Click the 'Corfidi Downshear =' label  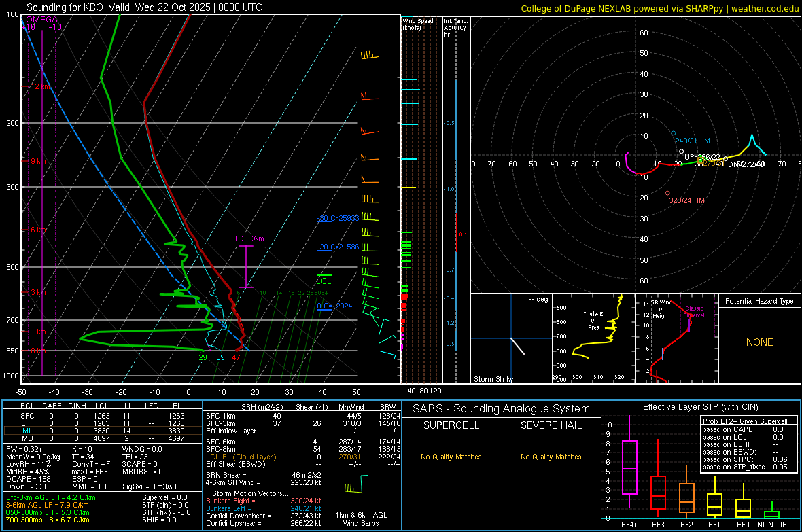coord(239,516)
